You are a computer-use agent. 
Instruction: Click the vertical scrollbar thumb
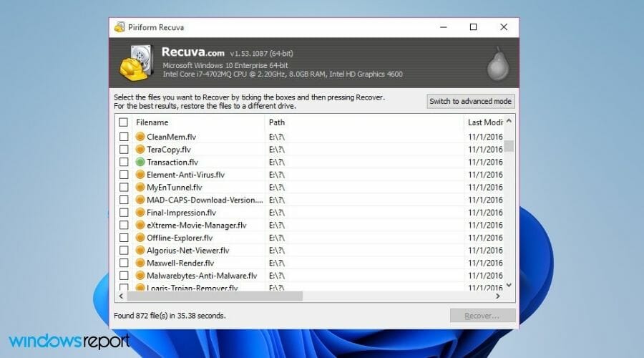[509, 146]
